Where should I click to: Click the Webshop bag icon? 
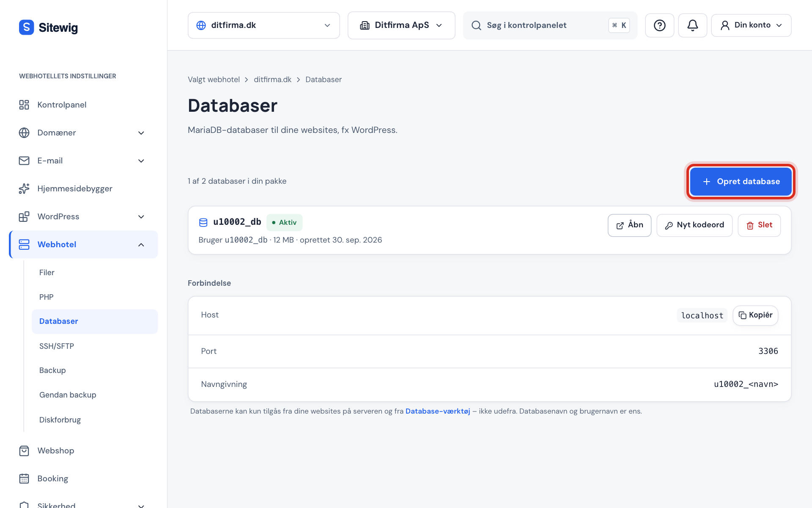(x=24, y=450)
